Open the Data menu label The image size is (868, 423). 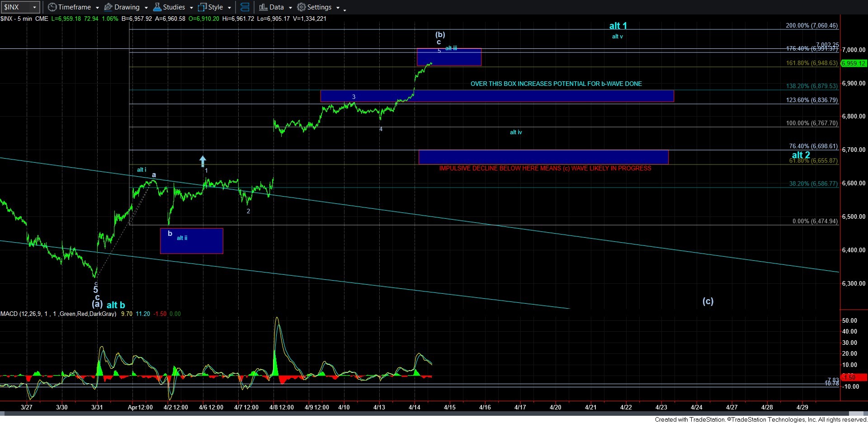click(276, 7)
